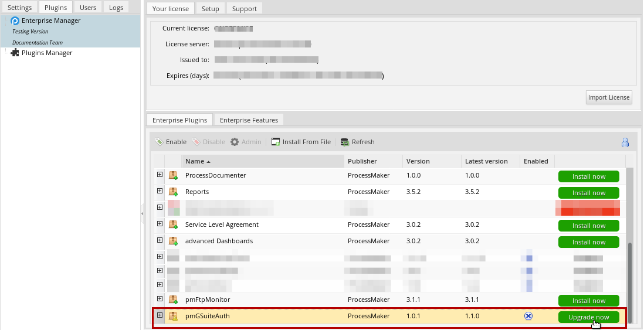Click the Reports plugin package icon
Screen dimensions: 644x330
[x=174, y=192]
